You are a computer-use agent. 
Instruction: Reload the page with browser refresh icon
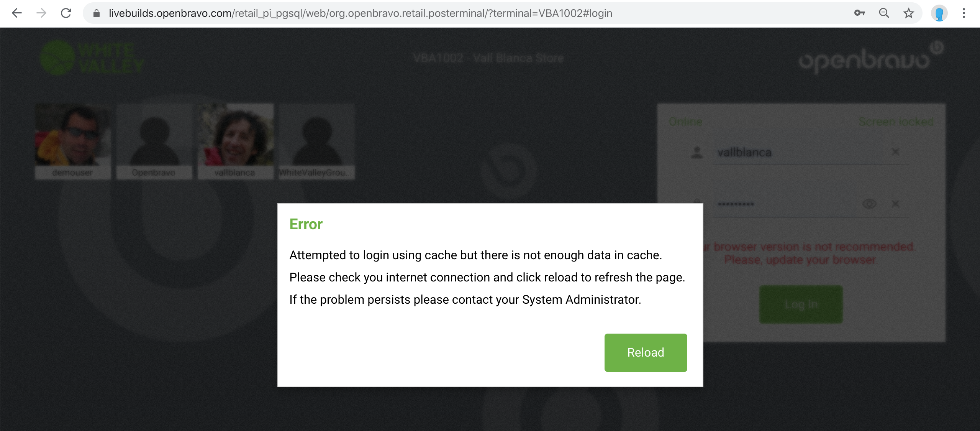pos(66,13)
